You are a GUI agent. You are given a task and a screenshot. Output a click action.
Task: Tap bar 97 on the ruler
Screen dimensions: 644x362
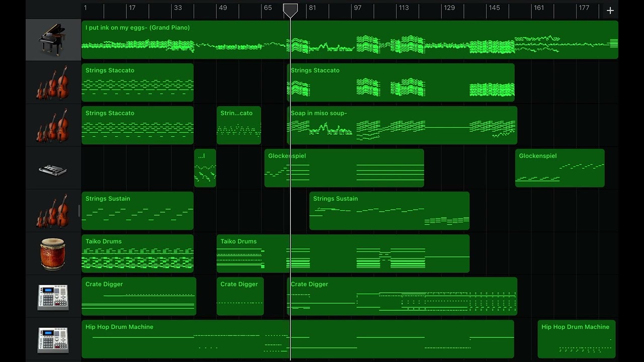(x=357, y=8)
